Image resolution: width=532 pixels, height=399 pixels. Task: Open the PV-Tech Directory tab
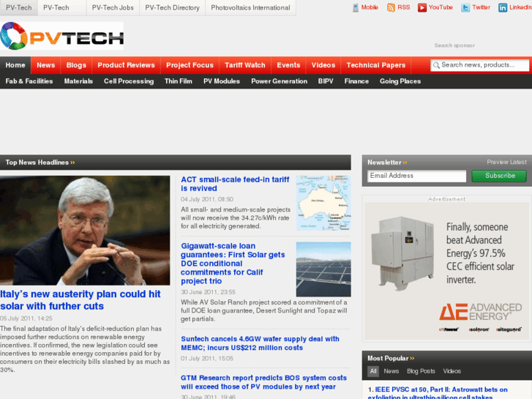[173, 7]
